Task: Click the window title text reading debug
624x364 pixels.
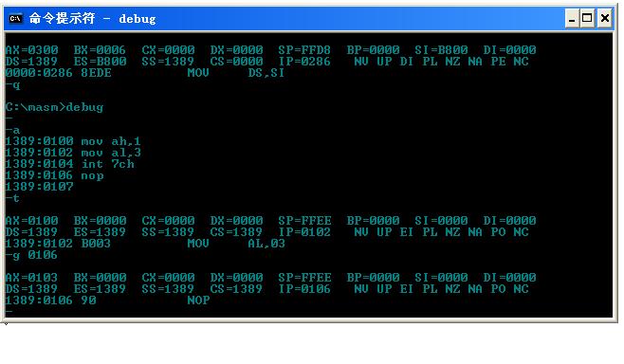Action: [x=137, y=19]
